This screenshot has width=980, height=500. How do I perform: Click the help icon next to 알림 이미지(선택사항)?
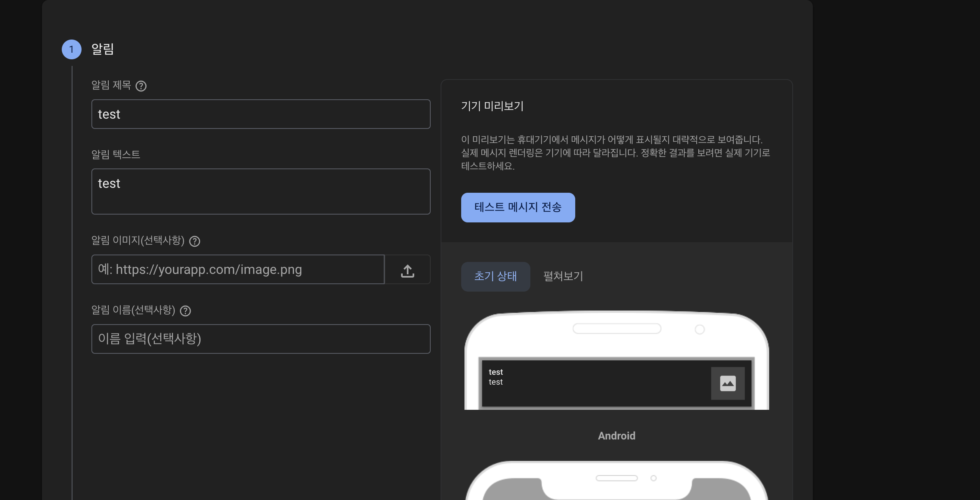(x=194, y=241)
